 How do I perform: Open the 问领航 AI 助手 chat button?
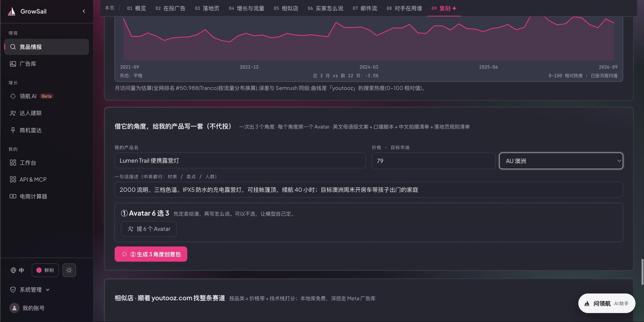(607, 304)
